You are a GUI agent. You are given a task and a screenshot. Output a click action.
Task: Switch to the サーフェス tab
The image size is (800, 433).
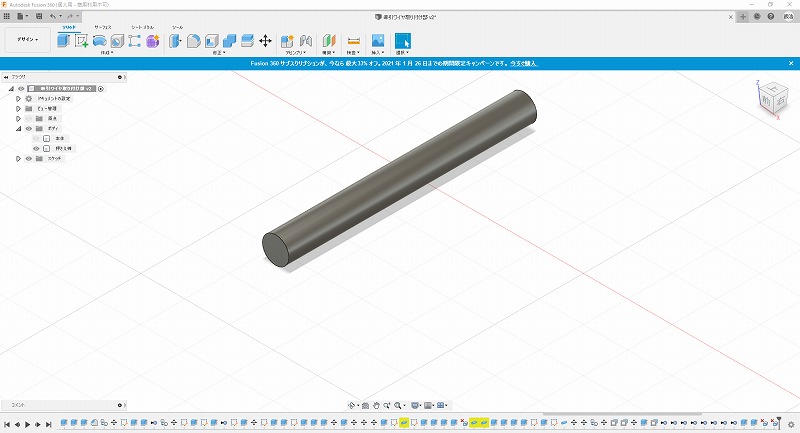click(102, 27)
